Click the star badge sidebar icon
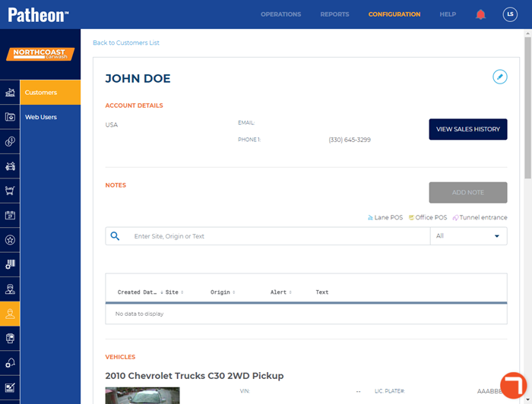The image size is (532, 404). (x=10, y=240)
